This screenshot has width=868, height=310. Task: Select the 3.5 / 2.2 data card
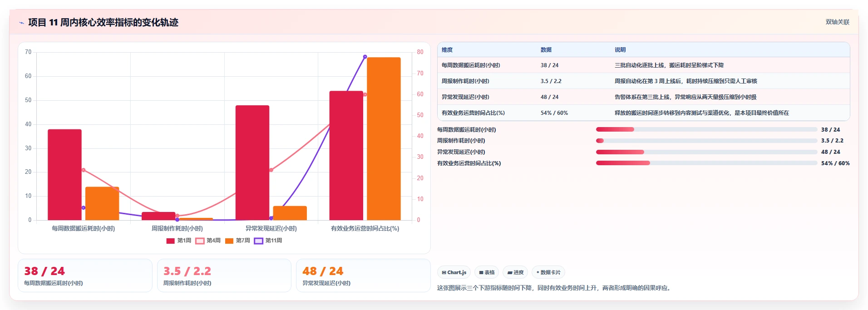(x=224, y=276)
